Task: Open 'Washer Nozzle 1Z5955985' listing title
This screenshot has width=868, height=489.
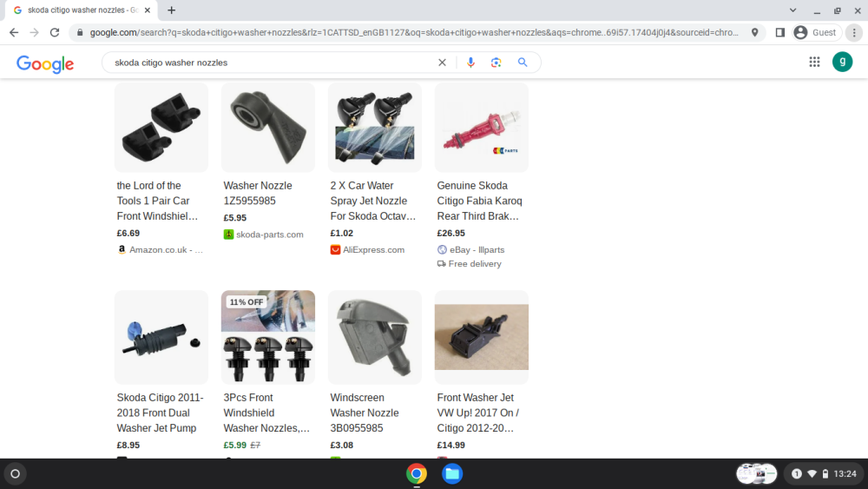Action: pyautogui.click(x=258, y=194)
